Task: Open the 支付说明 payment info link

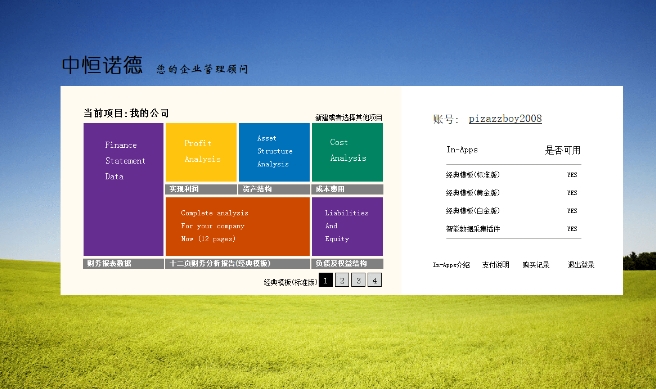Action: 495,265
